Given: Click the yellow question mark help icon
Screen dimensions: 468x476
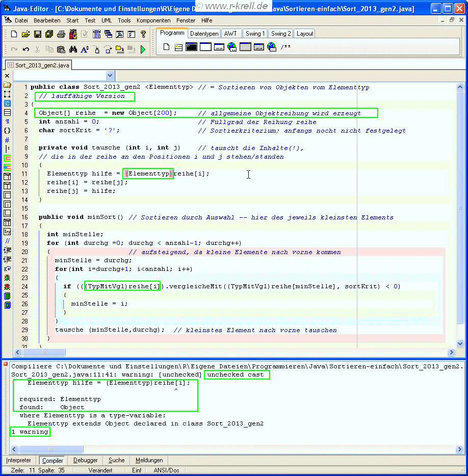Looking at the screenshot, I should [x=143, y=34].
